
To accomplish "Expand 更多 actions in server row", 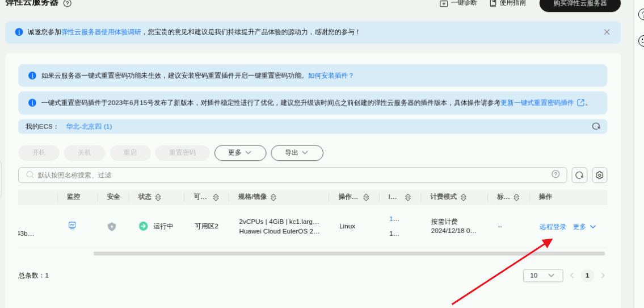I will 584,227.
